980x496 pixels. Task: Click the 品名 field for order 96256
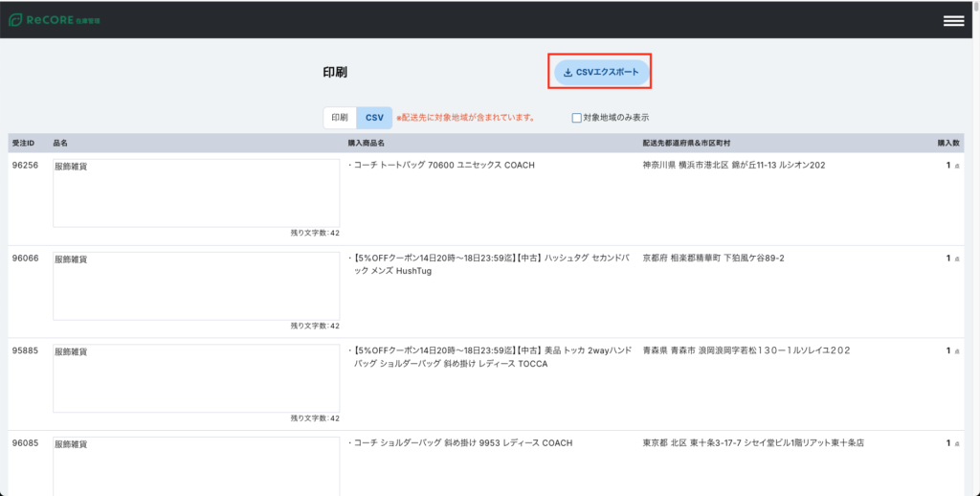(x=196, y=193)
